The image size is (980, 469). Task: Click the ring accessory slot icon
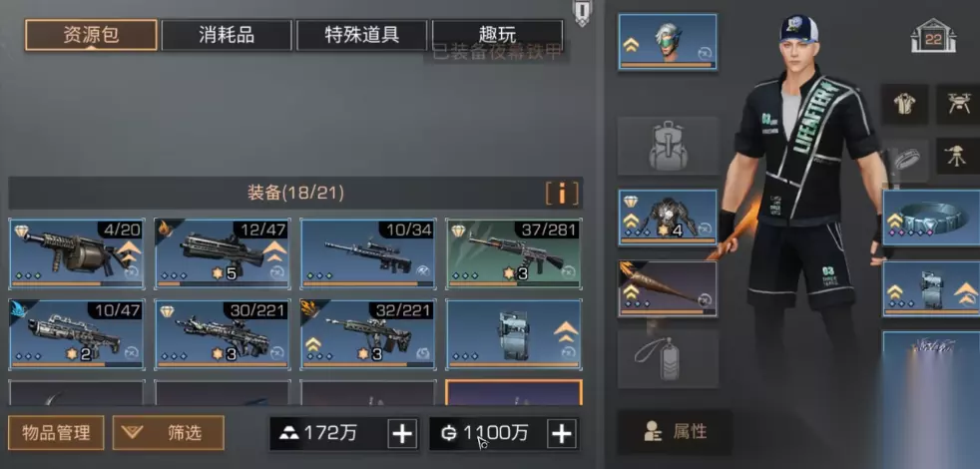pyautogui.click(x=907, y=160)
